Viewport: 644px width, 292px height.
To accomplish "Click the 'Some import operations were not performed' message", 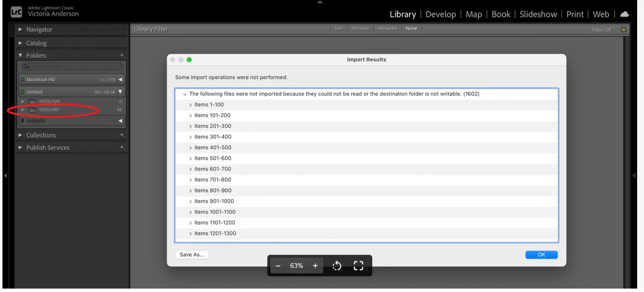I will [232, 77].
